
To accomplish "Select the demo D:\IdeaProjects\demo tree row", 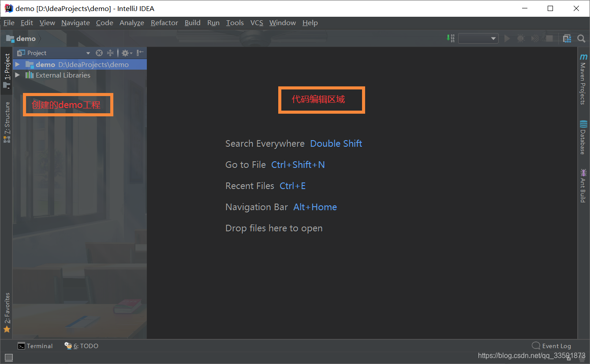I will click(80, 64).
